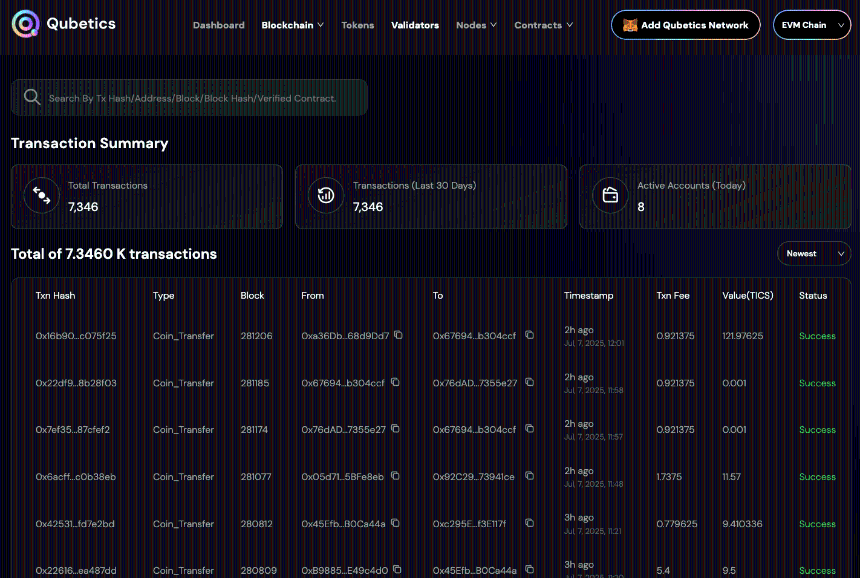Click the Qubetics brand name
This screenshot has width=860, height=578.
pos(81,24)
